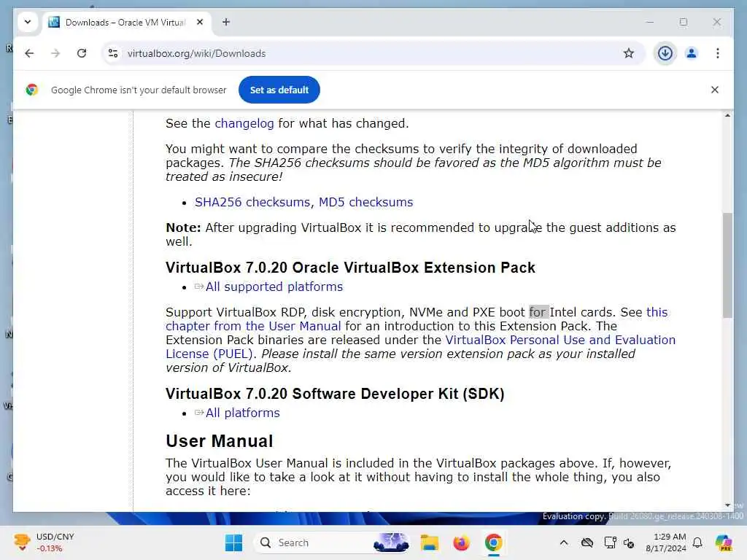This screenshot has width=747, height=560.
Task: View site information icon in address bar
Action: (113, 53)
